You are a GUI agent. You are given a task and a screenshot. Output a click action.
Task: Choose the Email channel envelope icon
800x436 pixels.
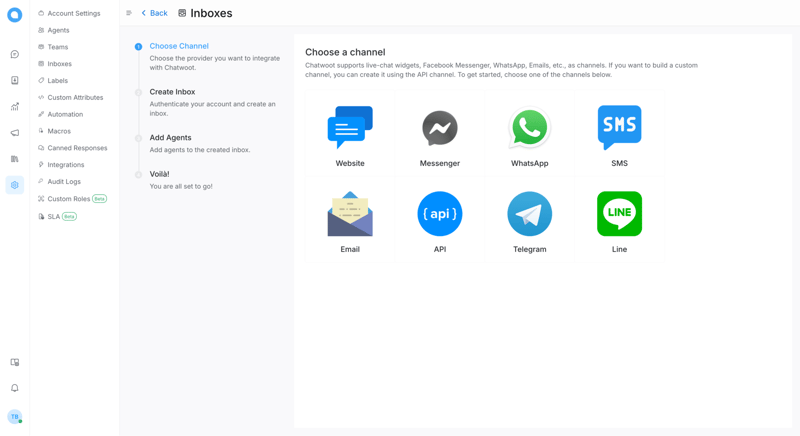(350, 214)
